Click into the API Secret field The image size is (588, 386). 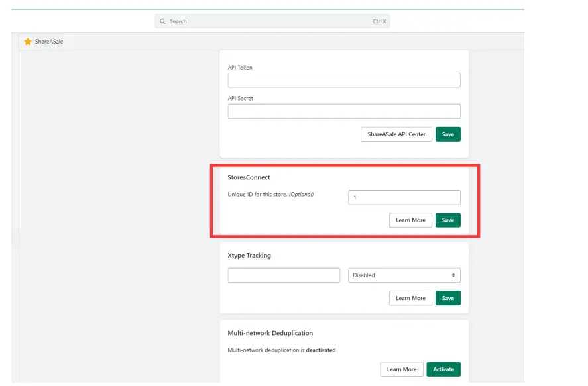click(x=343, y=111)
